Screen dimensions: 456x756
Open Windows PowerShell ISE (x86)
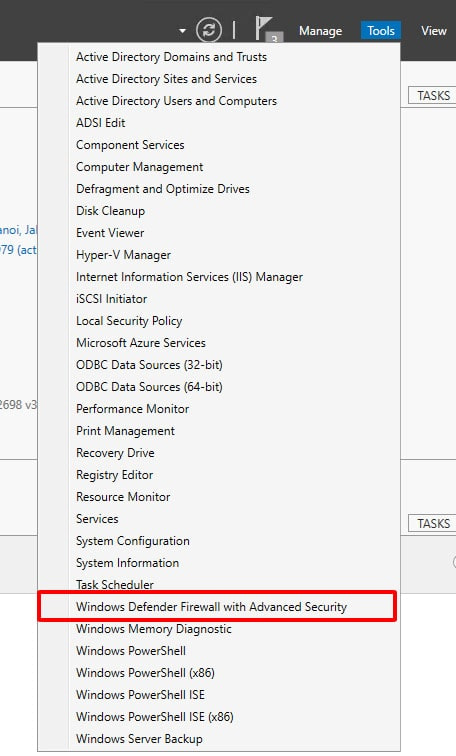coord(219,717)
